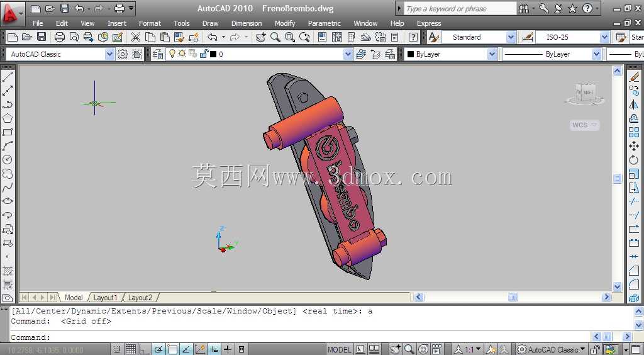Open the File menu

pos(38,23)
